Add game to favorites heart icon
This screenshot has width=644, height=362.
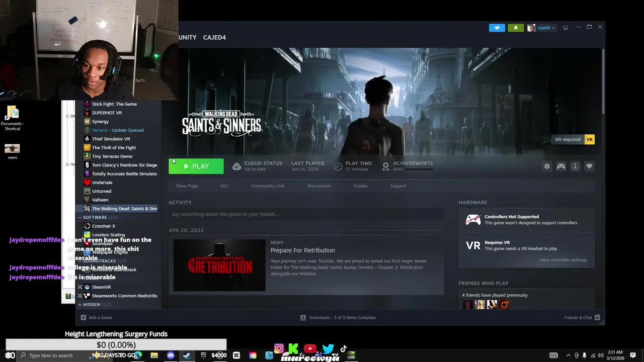[x=589, y=166]
